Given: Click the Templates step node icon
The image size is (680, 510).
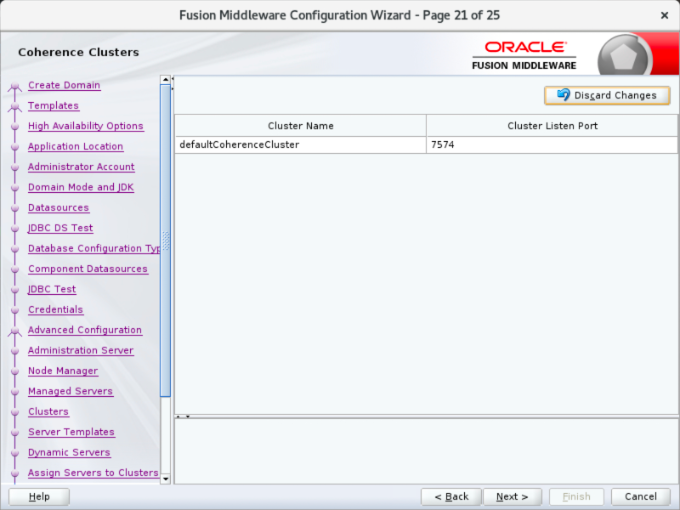Looking at the screenshot, I should pos(15,107).
